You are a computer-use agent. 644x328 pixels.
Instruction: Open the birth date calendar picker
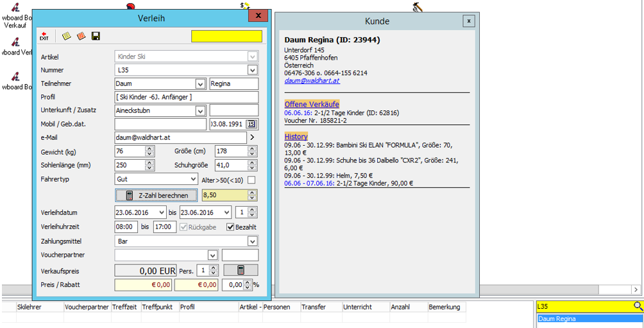(x=252, y=124)
